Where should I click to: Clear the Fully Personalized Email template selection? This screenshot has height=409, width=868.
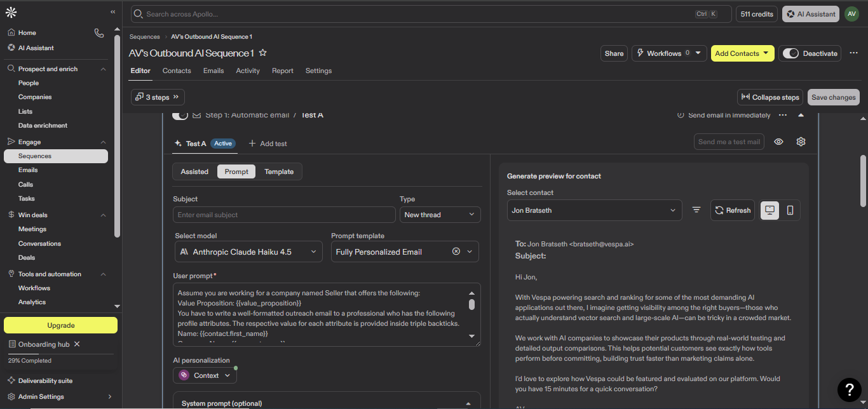(456, 251)
